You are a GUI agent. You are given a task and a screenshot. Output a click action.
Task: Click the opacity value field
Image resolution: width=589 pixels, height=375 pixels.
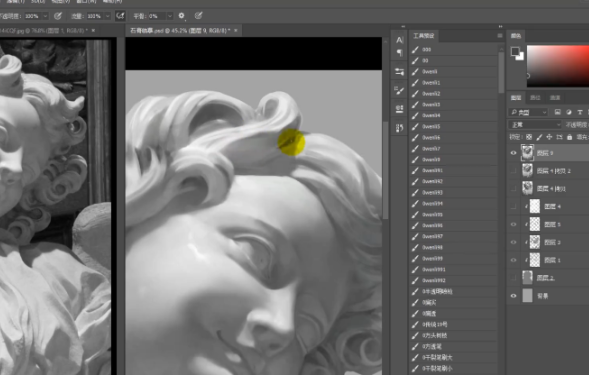click(x=33, y=16)
